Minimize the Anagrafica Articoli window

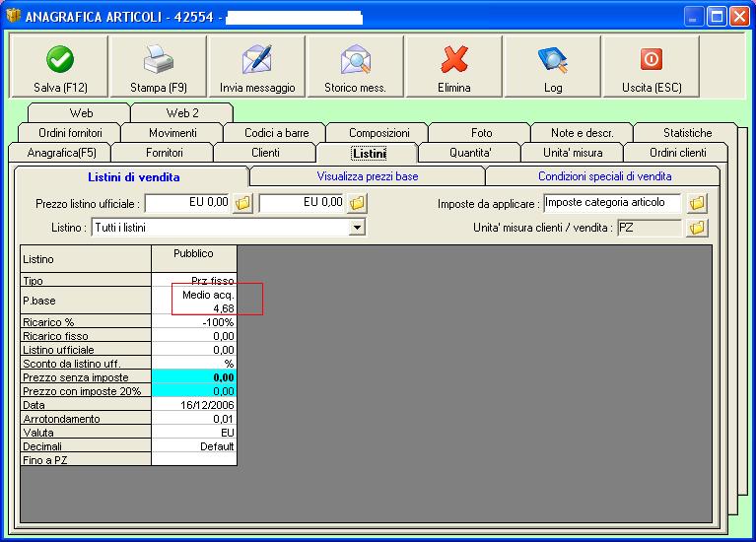(x=693, y=17)
